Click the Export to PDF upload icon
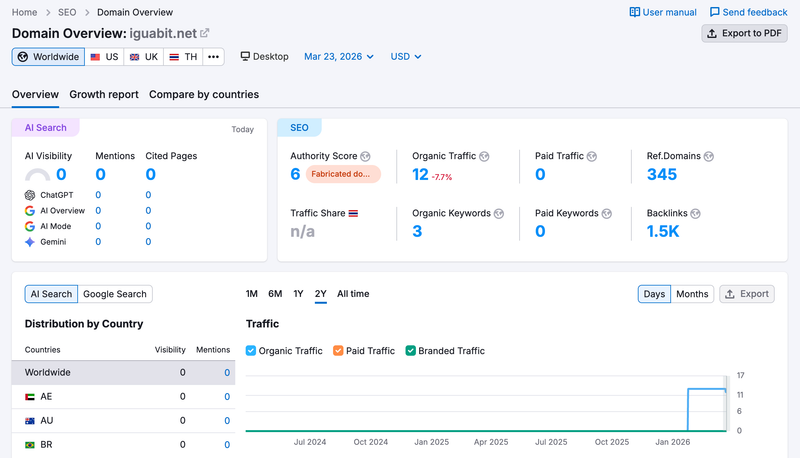800x458 pixels. click(712, 34)
